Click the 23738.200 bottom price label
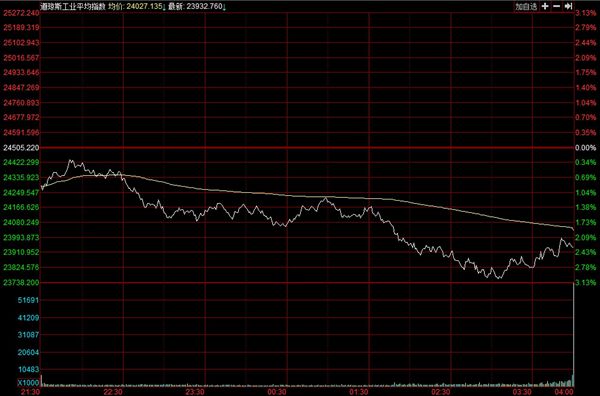600x396 pixels. (x=21, y=282)
